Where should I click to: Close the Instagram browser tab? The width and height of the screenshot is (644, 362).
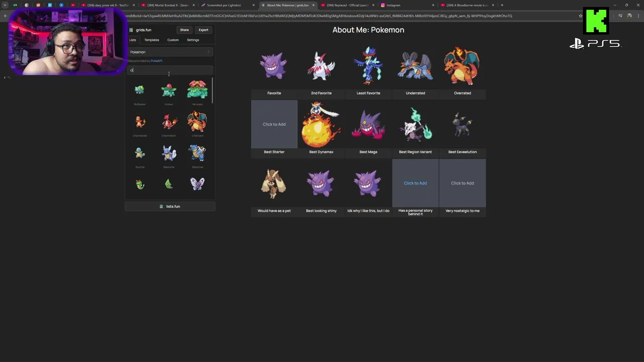pyautogui.click(x=433, y=5)
